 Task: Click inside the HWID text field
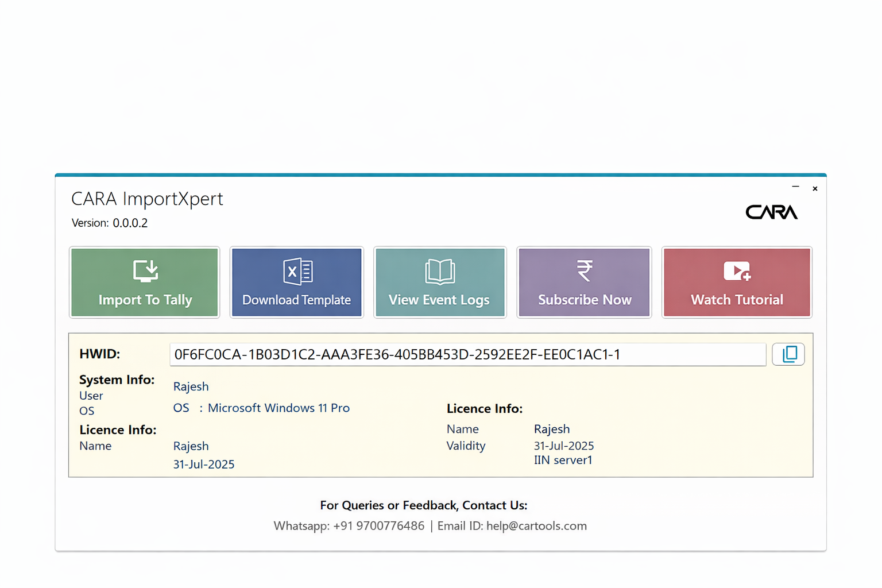point(467,354)
